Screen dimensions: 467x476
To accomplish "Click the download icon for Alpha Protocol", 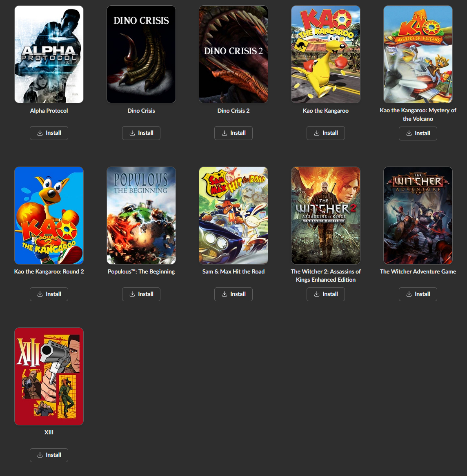I will tap(40, 133).
